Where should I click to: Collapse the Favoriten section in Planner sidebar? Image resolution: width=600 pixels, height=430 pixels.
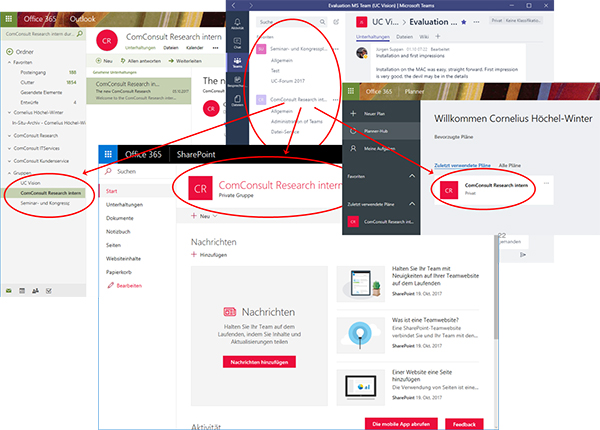click(413, 176)
